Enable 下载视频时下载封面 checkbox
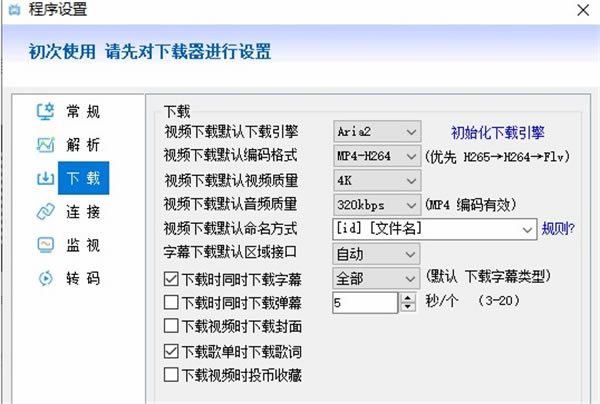The height and width of the screenshot is (404, 600). coord(171,326)
